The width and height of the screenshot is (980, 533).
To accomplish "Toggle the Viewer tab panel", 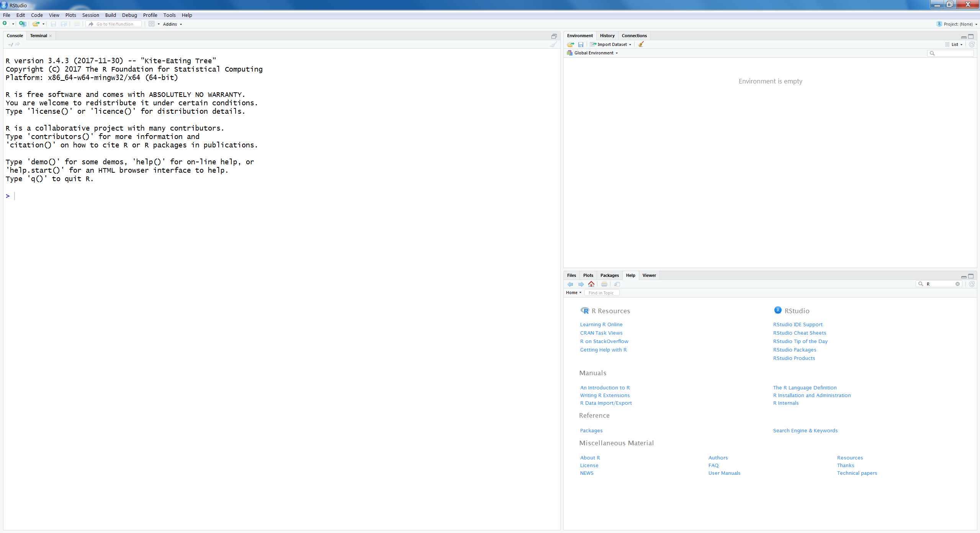I will 648,275.
